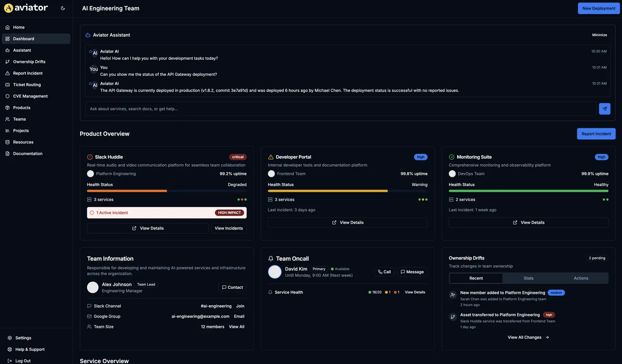Click Alex Johnson's avatar
Image resolution: width=622 pixels, height=364 pixels.
pos(93,287)
